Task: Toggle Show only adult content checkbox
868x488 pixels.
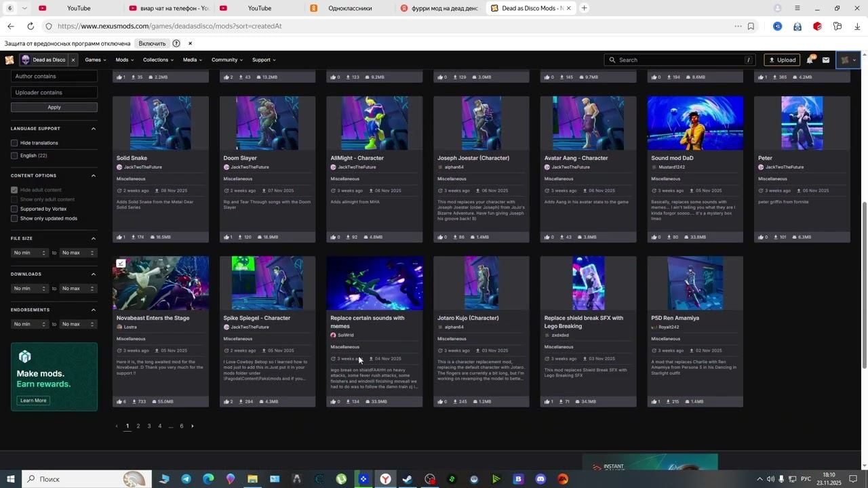Action: point(14,199)
